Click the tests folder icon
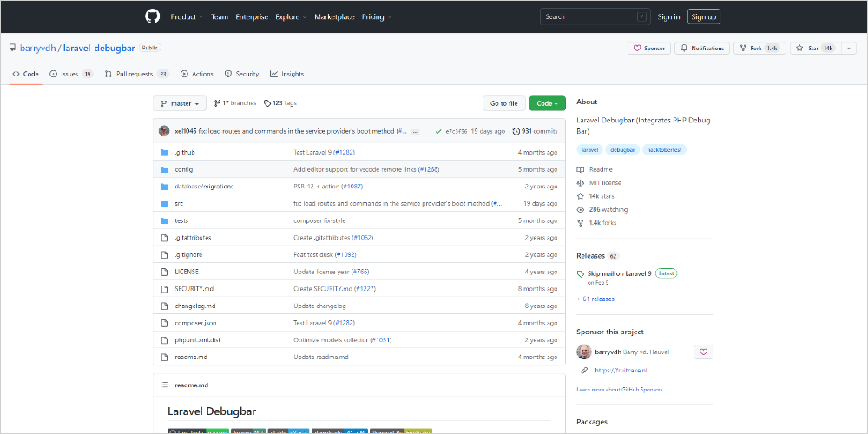Viewport: 868px width, 434px height. [x=164, y=220]
